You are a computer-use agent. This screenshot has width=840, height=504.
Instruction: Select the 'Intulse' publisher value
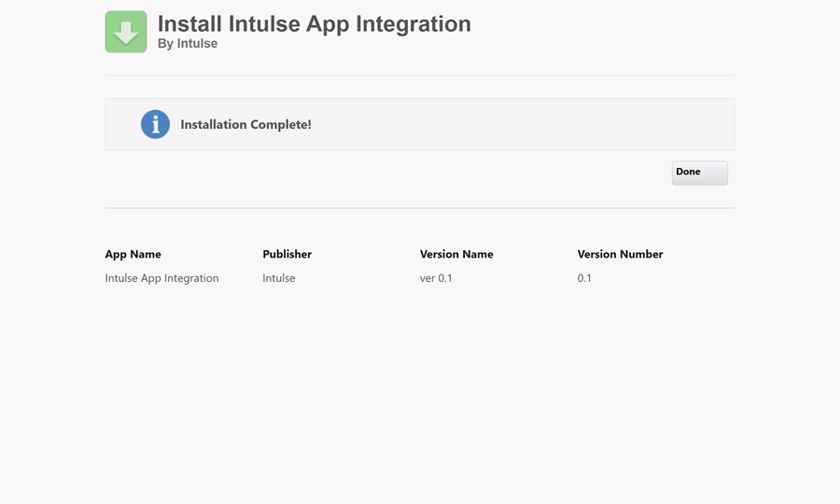click(x=278, y=278)
